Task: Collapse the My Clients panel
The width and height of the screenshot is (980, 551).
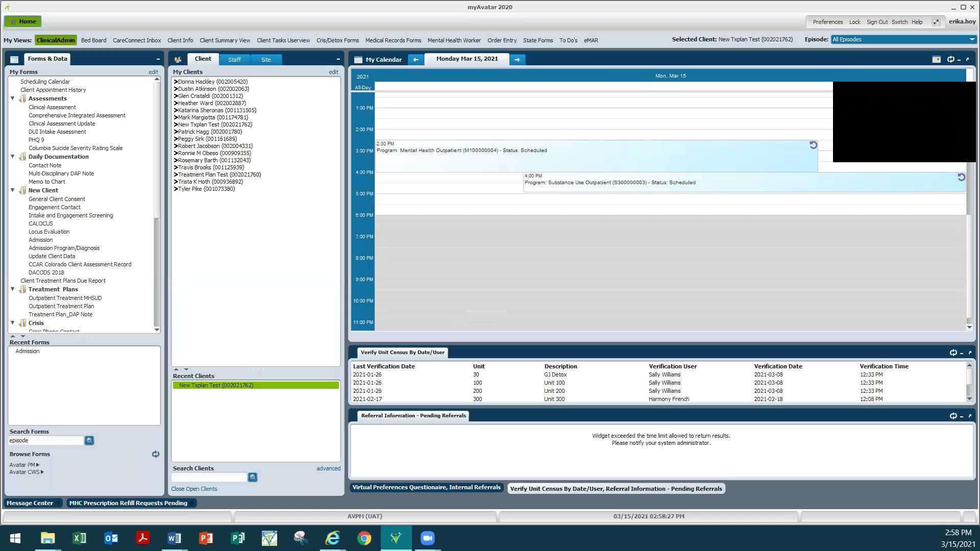Action: tap(338, 59)
